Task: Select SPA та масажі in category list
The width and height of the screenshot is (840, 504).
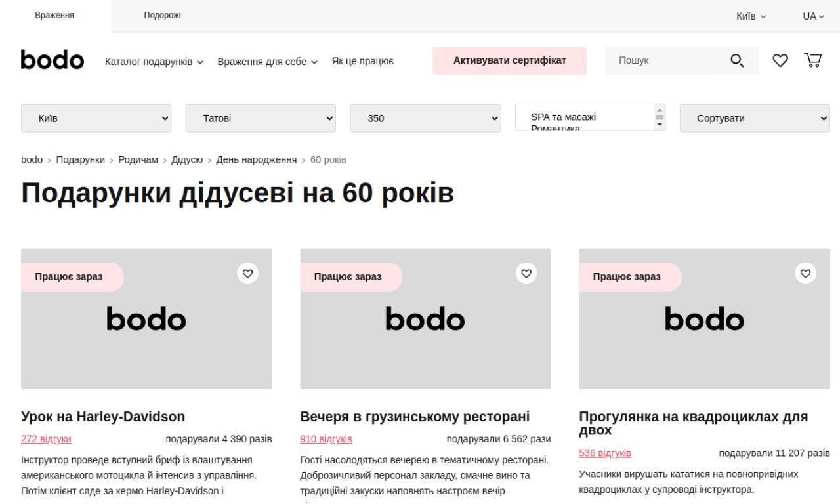Action: point(564,117)
